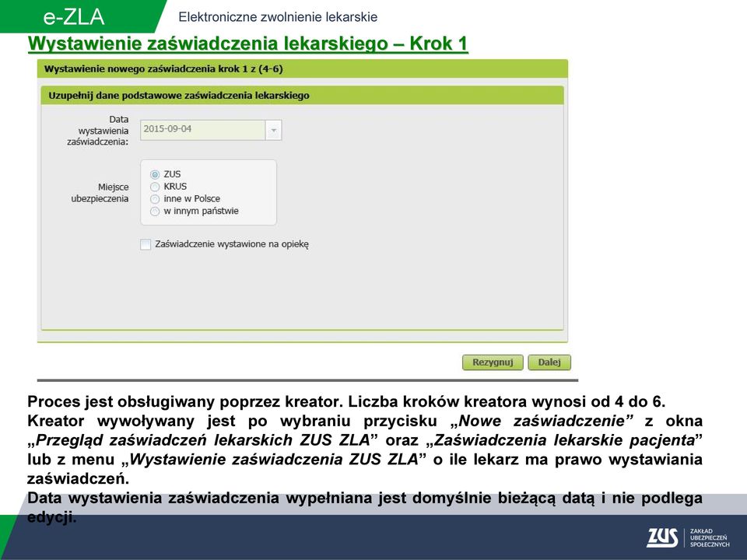The width and height of the screenshot is (747, 560).
Task: Click the ZUS logo icon
Action: click(x=662, y=537)
